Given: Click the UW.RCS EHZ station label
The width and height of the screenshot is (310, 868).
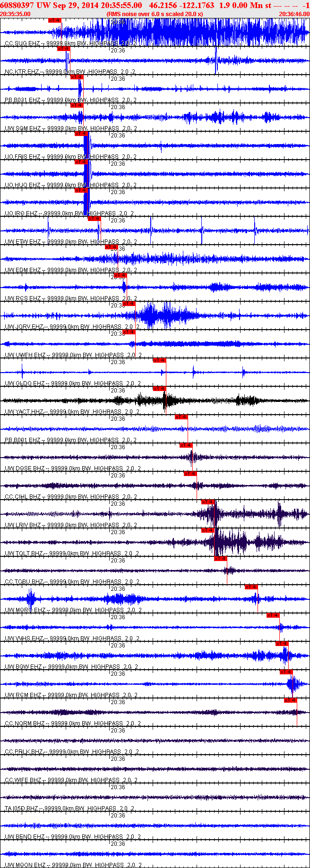Looking at the screenshot, I should pos(23,298).
